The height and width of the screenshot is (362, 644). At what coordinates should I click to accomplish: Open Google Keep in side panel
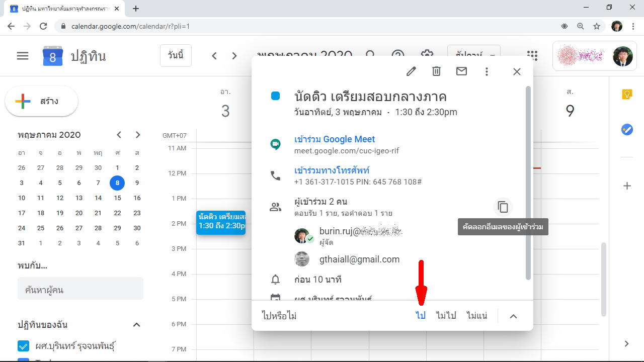click(x=627, y=95)
